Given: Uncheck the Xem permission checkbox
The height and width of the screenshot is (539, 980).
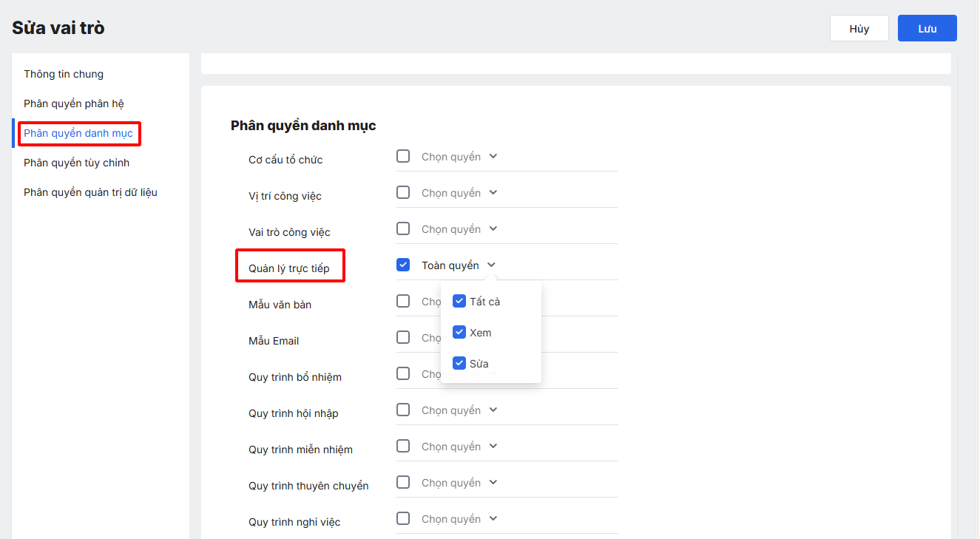Looking at the screenshot, I should click(x=459, y=332).
